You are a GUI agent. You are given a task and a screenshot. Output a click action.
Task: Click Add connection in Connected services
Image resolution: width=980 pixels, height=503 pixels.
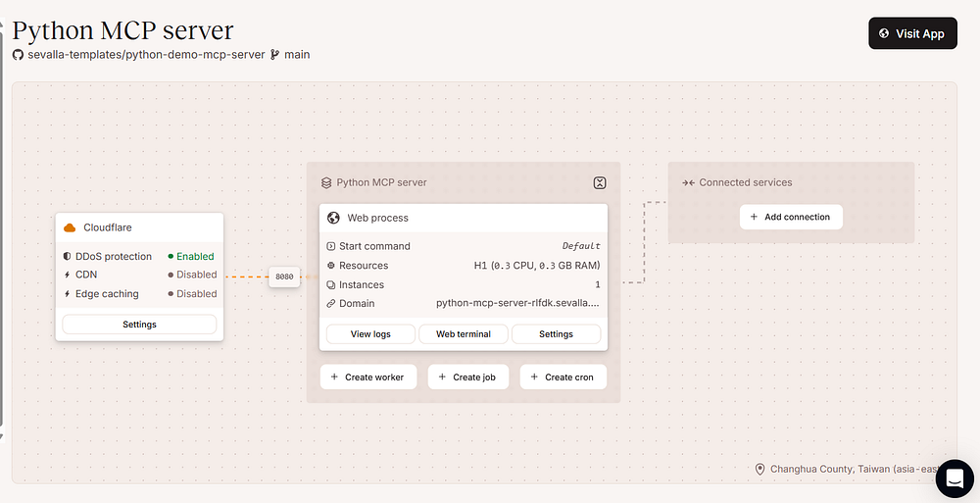click(791, 217)
